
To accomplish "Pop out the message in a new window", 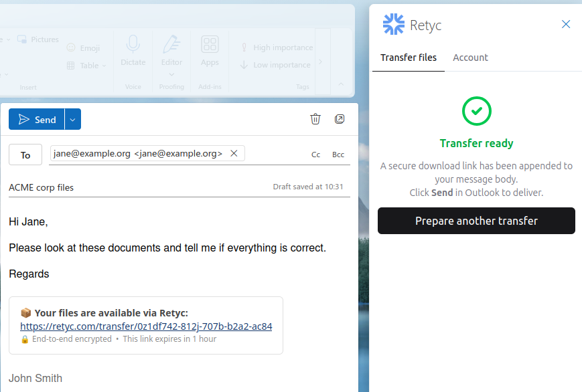I will (x=340, y=119).
